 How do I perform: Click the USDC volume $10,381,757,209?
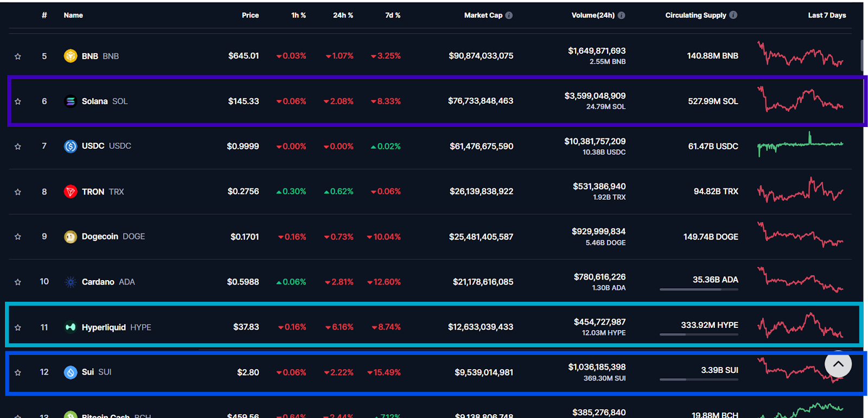pos(595,141)
